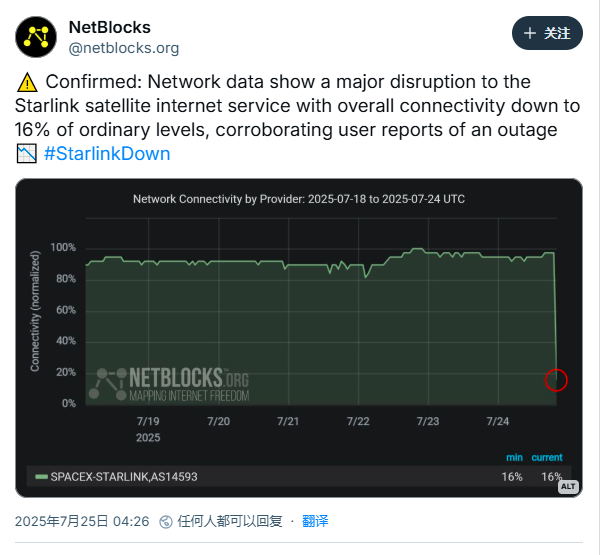
Task: Click the 翻译 translate link
Action: click(315, 521)
